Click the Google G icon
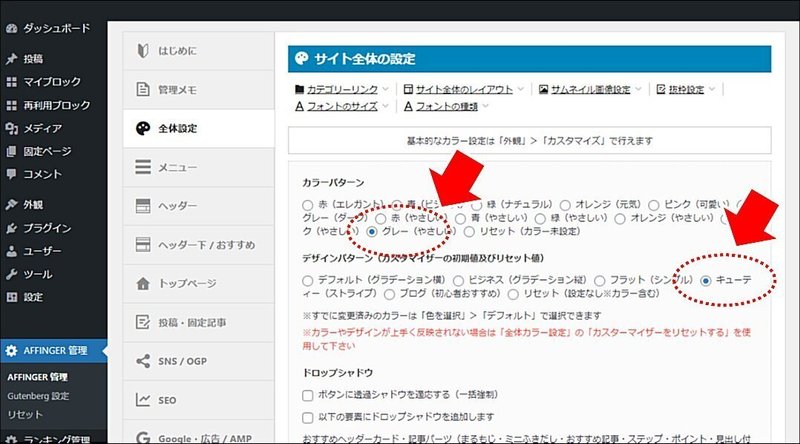The height and width of the screenshot is (444, 800). [143, 438]
